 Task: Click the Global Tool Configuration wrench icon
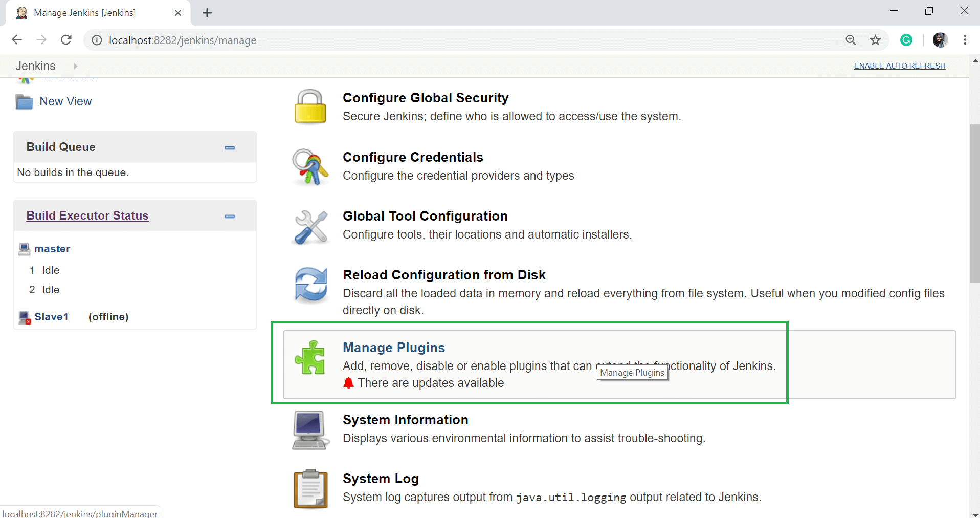coord(310,227)
